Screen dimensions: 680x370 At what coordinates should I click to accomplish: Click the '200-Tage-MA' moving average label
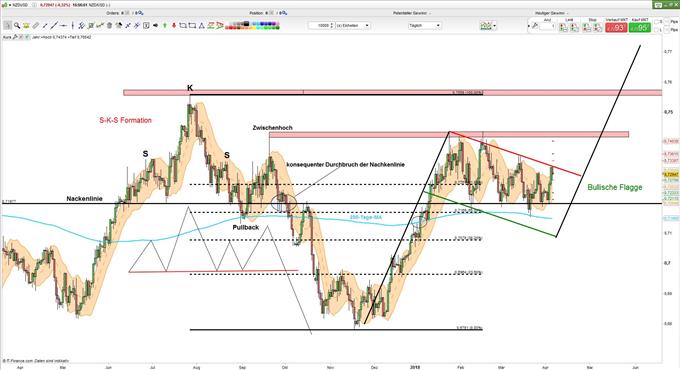tap(366, 217)
